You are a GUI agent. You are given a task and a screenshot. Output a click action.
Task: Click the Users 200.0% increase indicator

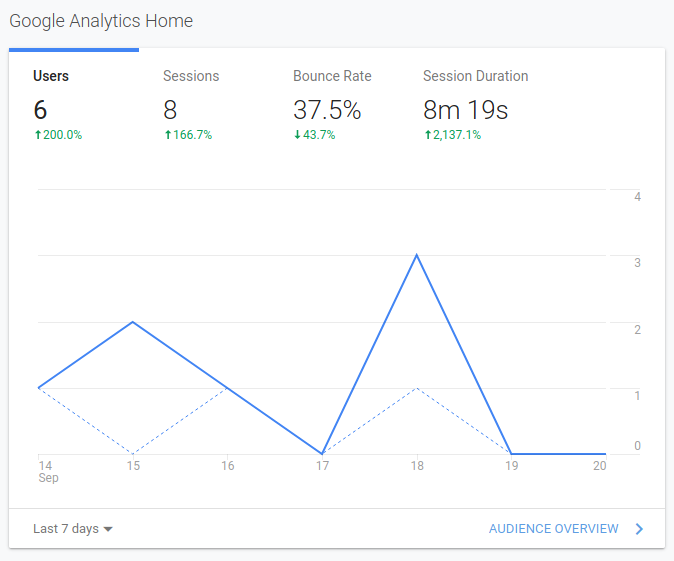coord(58,135)
